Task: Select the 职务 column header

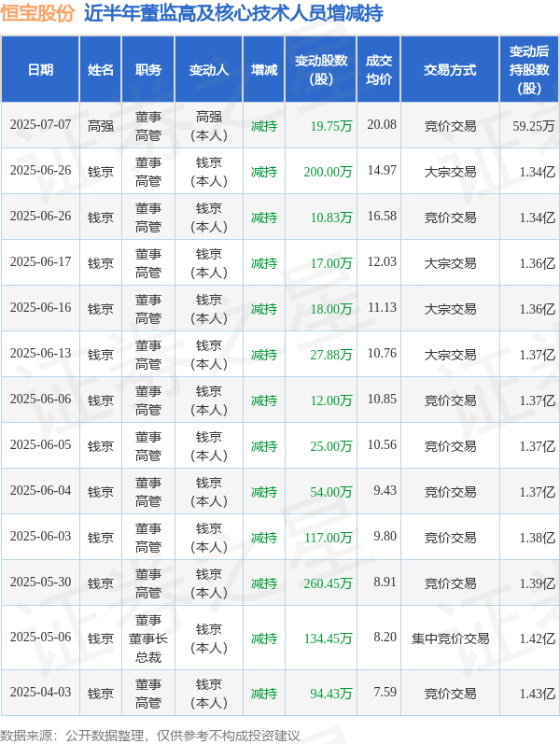Action: [x=148, y=70]
